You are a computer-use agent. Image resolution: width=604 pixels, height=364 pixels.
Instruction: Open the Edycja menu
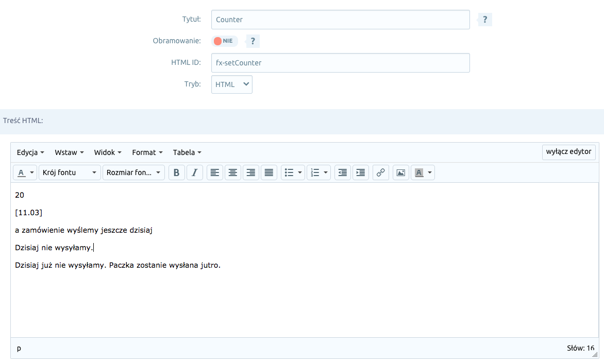click(x=30, y=152)
